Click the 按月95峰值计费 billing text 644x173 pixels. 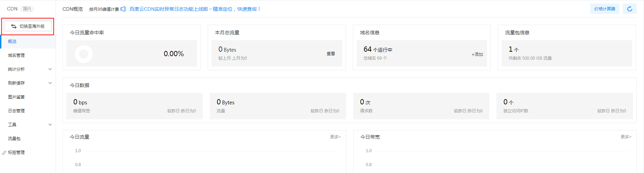click(104, 9)
